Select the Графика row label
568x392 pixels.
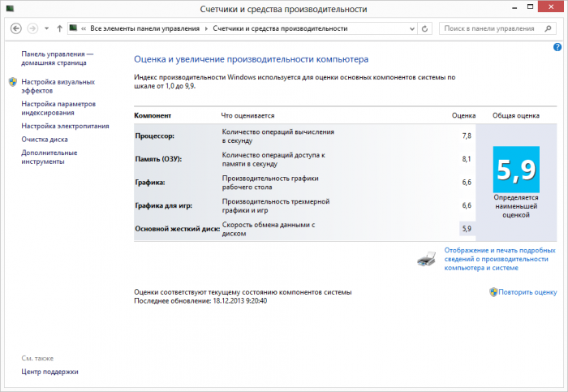pyautogui.click(x=150, y=183)
